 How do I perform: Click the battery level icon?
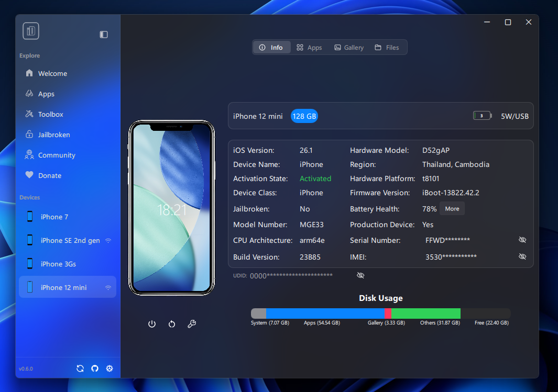pyautogui.click(x=482, y=116)
